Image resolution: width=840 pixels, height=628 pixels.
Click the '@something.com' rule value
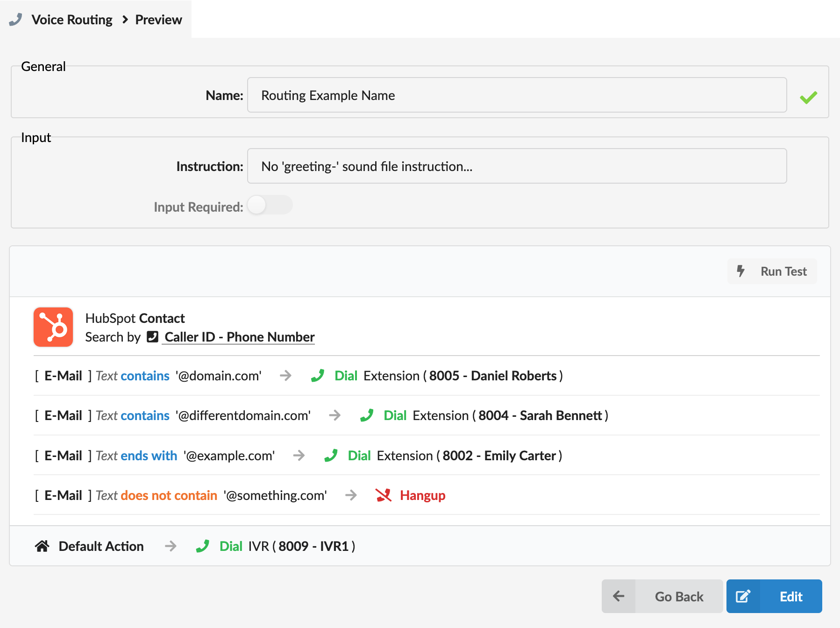[x=275, y=495]
